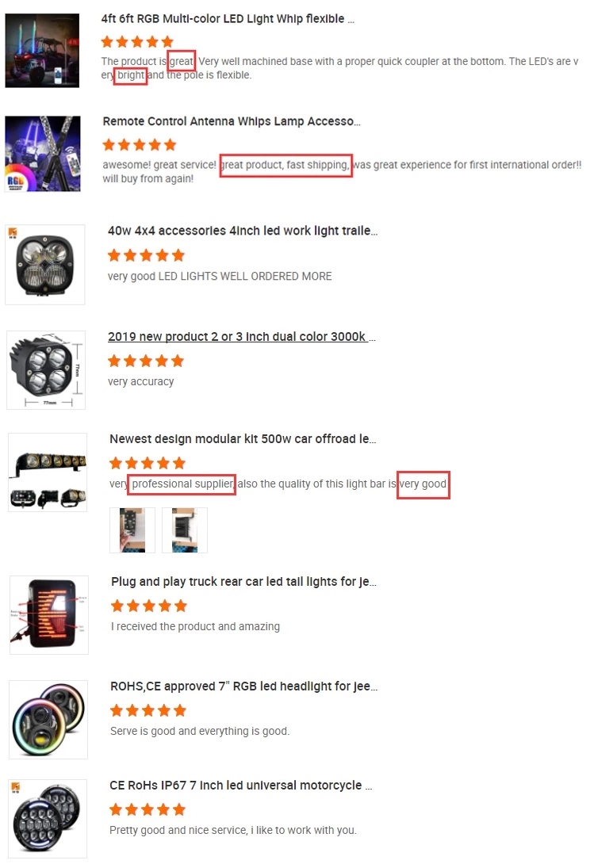Viewport: 594px width, 868px height.
Task: Click the 40w 4x4 work light image
Action: (x=45, y=265)
